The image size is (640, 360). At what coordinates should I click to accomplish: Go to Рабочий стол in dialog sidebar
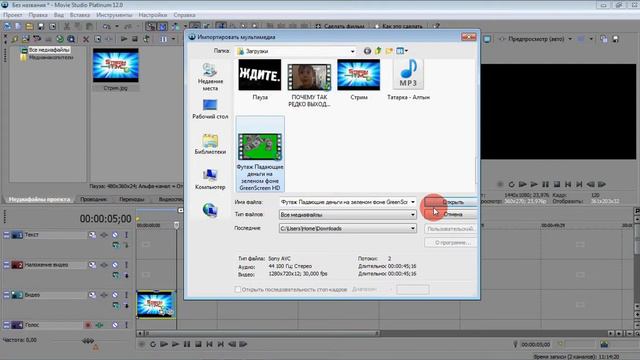(x=210, y=109)
